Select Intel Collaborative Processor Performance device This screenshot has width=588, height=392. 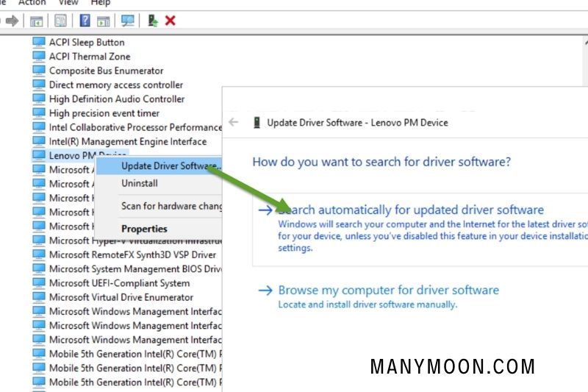(135, 127)
